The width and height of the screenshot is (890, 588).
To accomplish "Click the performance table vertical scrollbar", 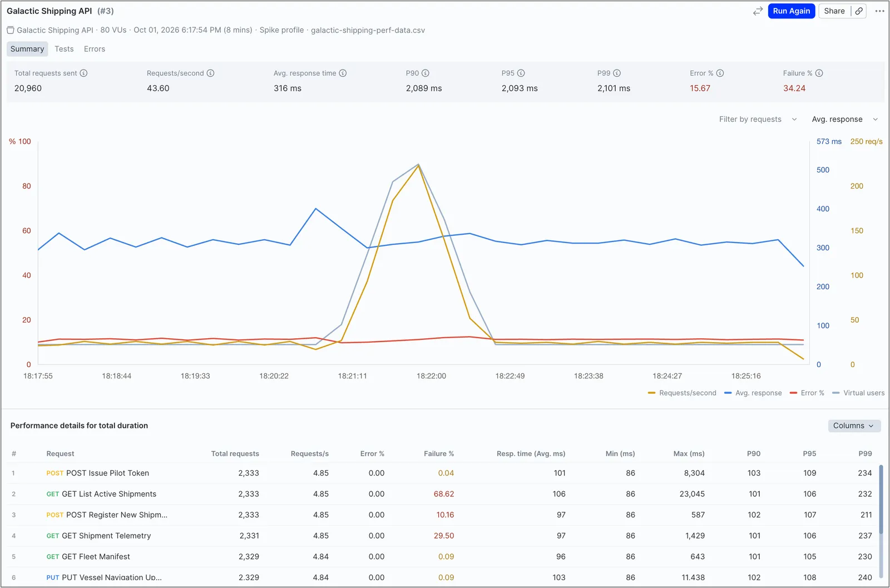I will click(881, 499).
